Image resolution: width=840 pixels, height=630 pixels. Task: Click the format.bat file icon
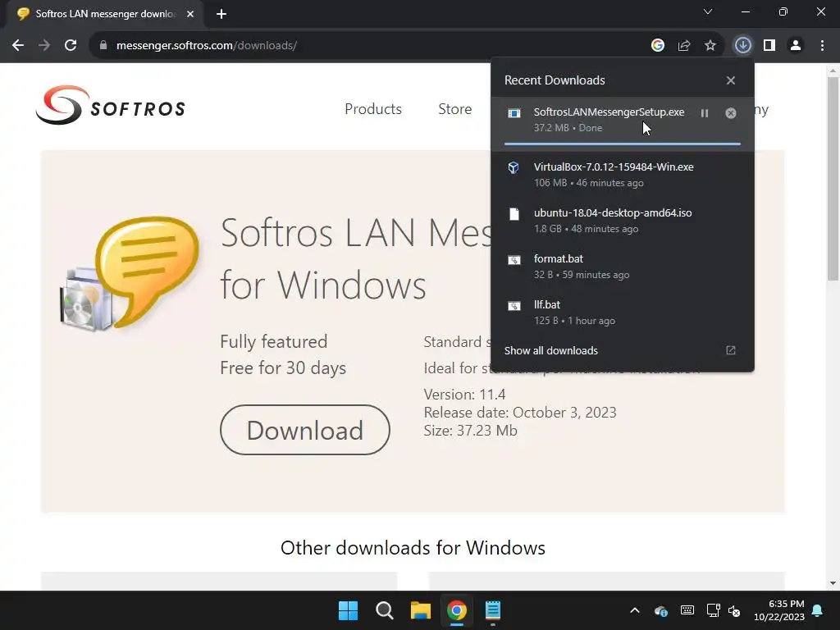(514, 260)
